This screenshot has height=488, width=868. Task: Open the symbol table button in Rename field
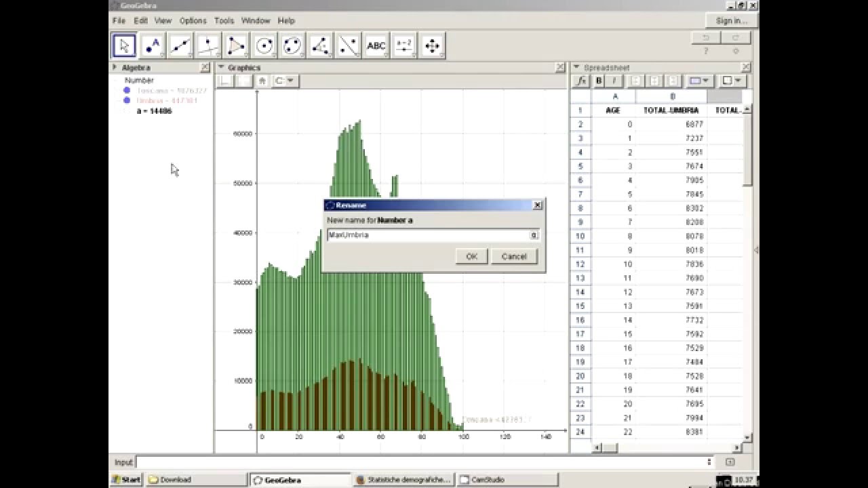[x=534, y=235]
